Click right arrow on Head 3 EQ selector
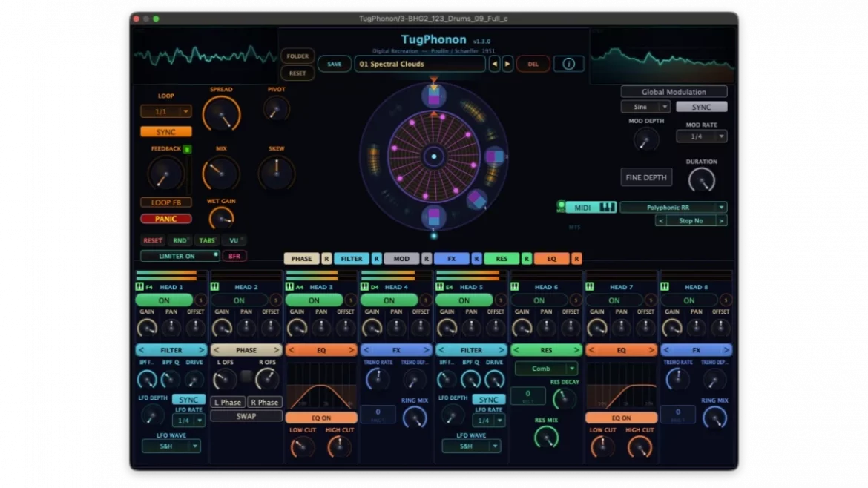 click(x=351, y=349)
